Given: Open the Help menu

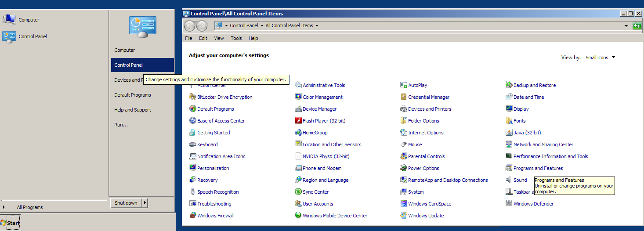Looking at the screenshot, I should 253,38.
